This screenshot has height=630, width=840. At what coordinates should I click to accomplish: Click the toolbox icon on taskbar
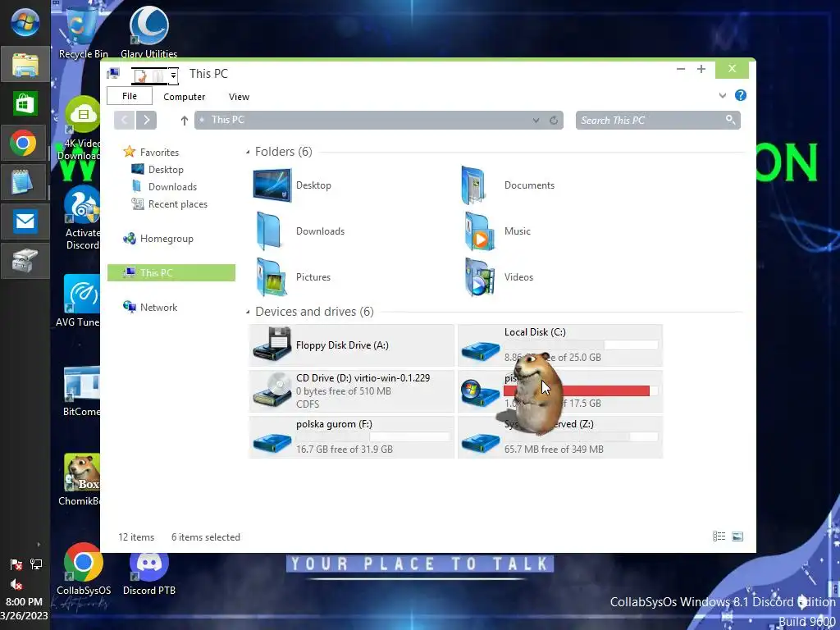pyautogui.click(x=25, y=260)
